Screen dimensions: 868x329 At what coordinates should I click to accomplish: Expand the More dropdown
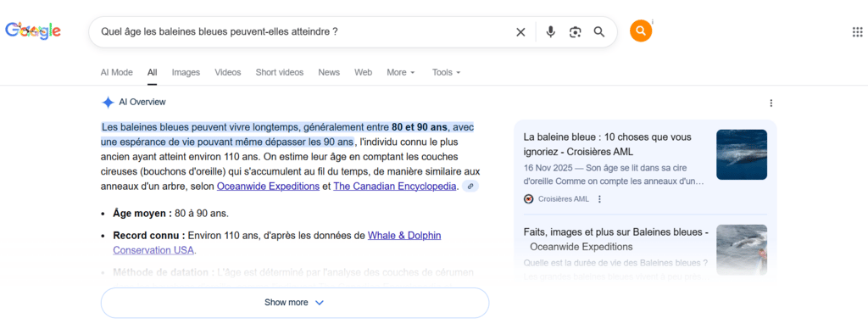[x=401, y=73]
